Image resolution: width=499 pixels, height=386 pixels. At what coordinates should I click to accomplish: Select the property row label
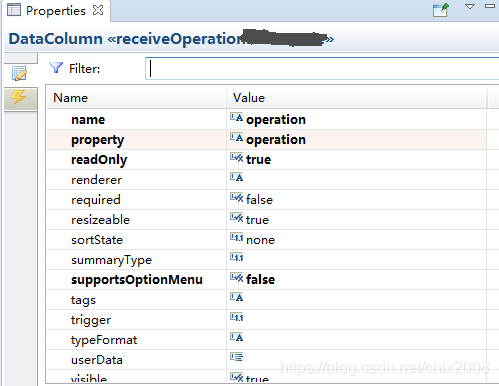point(97,140)
